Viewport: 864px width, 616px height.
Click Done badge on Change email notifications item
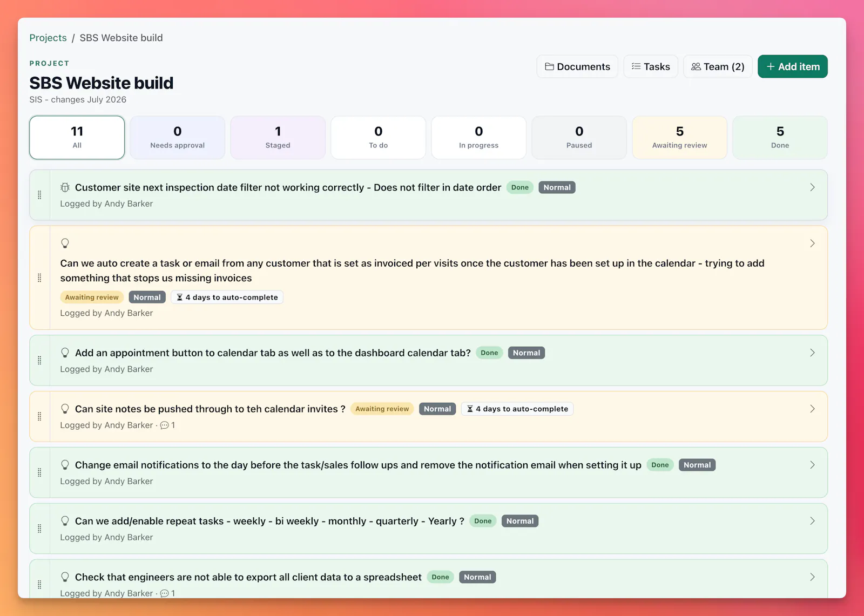tap(660, 465)
